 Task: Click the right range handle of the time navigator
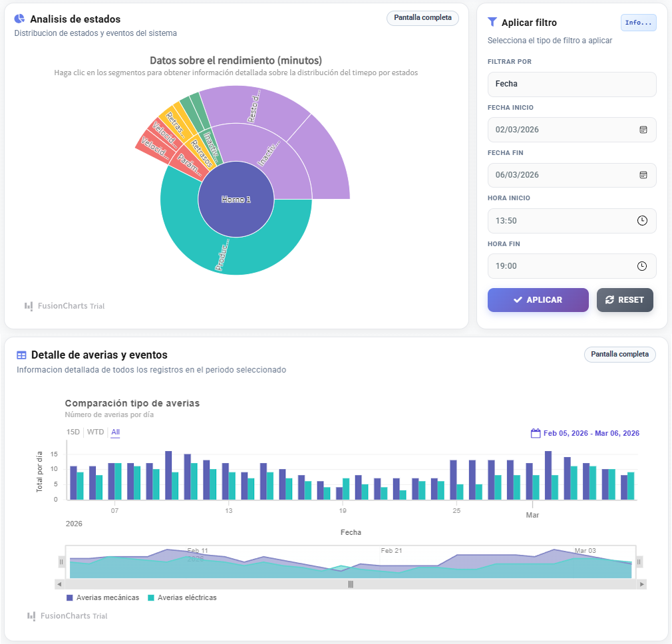point(639,562)
